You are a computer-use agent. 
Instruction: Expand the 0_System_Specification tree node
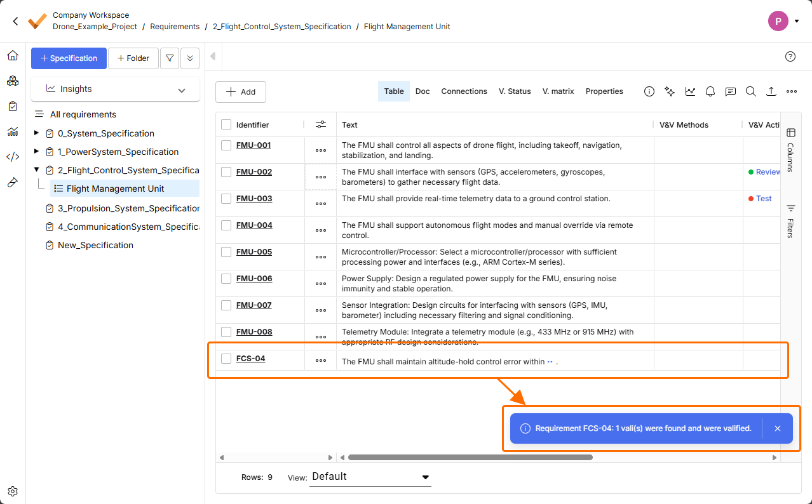coord(36,133)
